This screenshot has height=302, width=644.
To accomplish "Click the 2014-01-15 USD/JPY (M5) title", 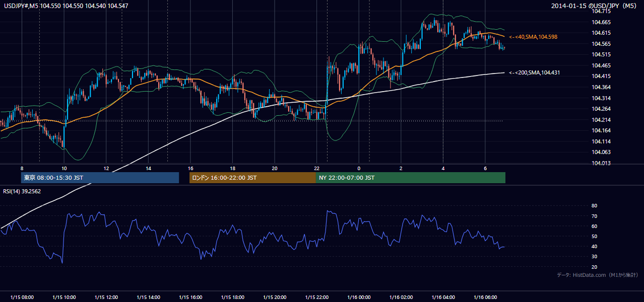I will (x=595, y=6).
